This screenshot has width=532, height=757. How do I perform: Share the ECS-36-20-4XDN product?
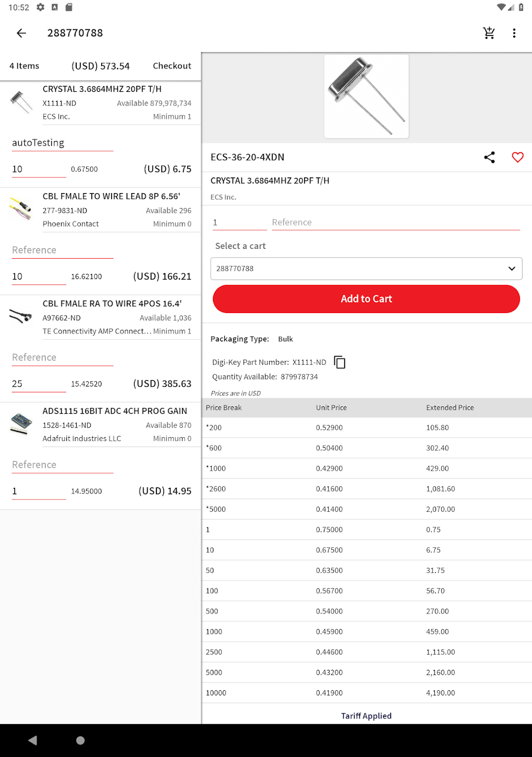[x=489, y=157]
